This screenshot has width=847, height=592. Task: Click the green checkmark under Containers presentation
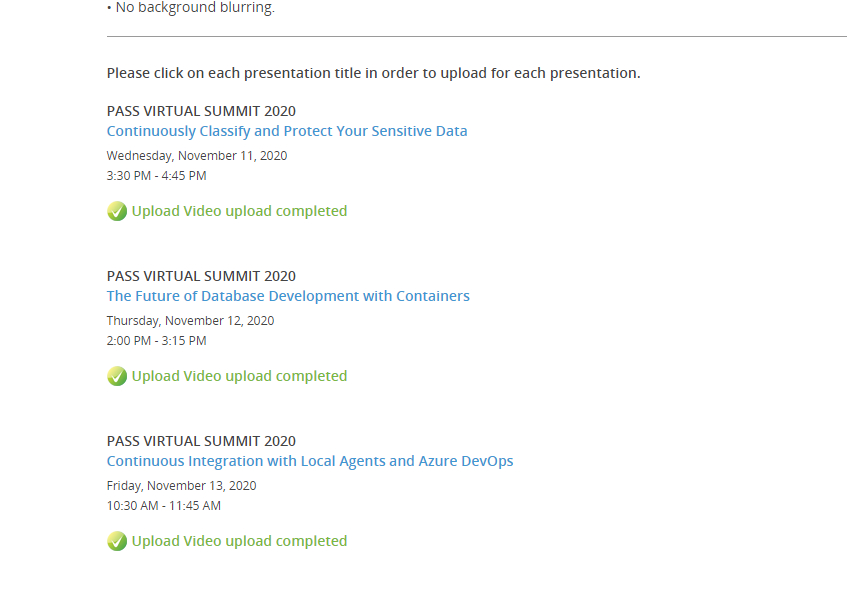point(117,376)
